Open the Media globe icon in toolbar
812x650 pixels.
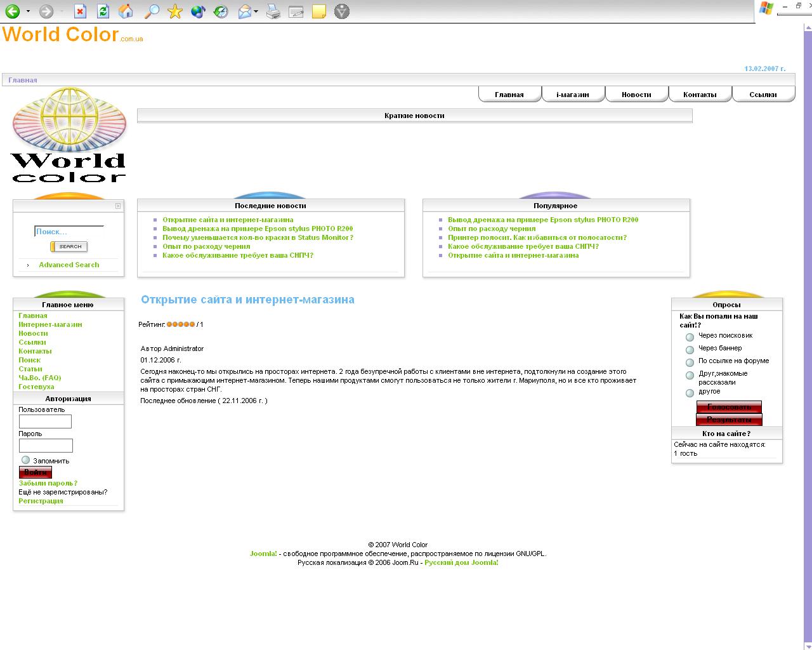pyautogui.click(x=199, y=11)
